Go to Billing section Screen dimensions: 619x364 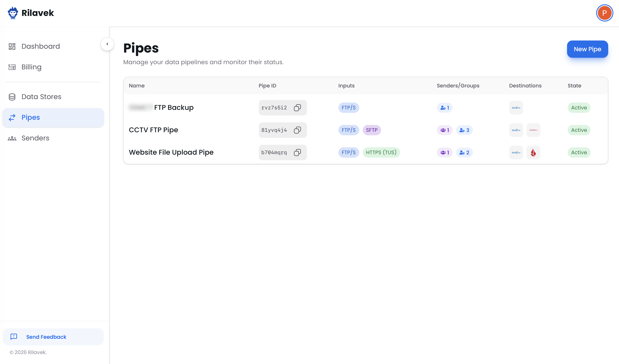[x=31, y=67]
